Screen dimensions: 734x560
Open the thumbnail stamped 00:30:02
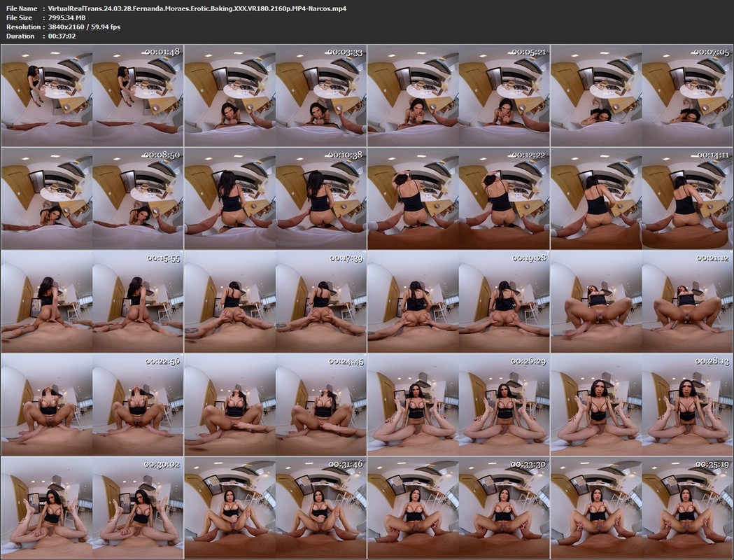click(x=92, y=507)
